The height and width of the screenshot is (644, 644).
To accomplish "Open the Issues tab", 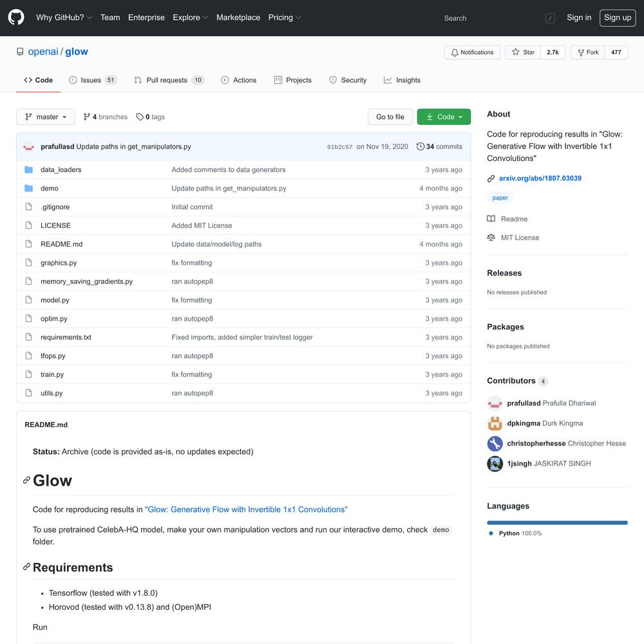I will point(93,80).
